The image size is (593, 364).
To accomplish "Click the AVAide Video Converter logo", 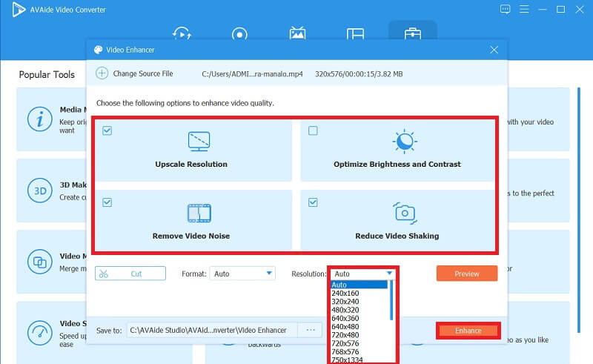I will pos(18,10).
